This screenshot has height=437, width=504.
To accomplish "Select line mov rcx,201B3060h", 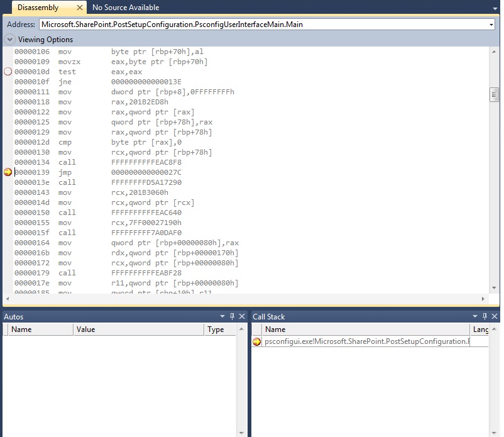I will pyautogui.click(x=91, y=192).
